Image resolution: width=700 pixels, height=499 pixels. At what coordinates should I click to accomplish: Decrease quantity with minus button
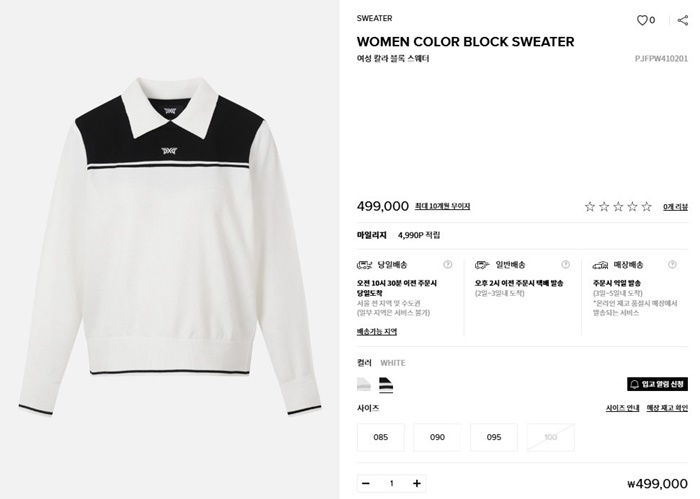pyautogui.click(x=366, y=483)
